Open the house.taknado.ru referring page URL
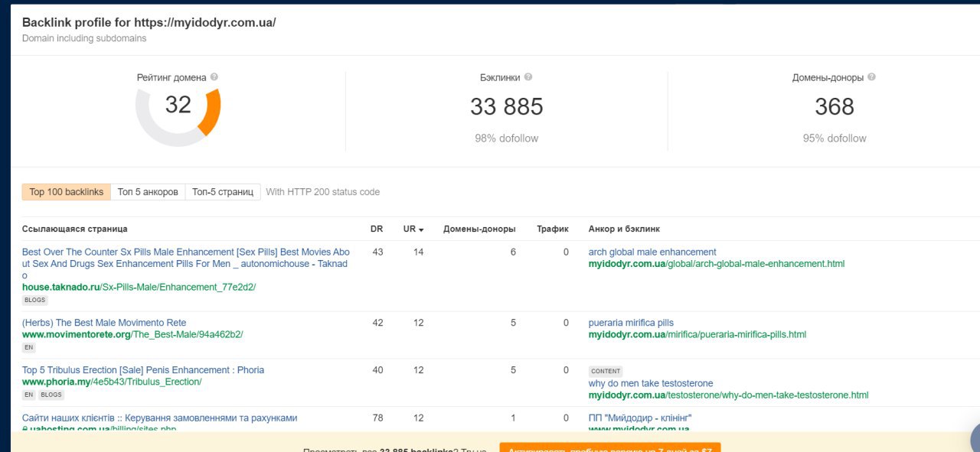980x452 pixels. (x=139, y=287)
